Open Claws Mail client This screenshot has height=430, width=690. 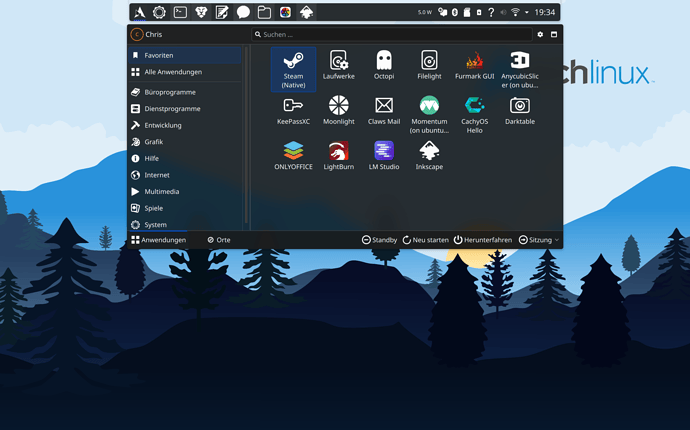point(384,110)
